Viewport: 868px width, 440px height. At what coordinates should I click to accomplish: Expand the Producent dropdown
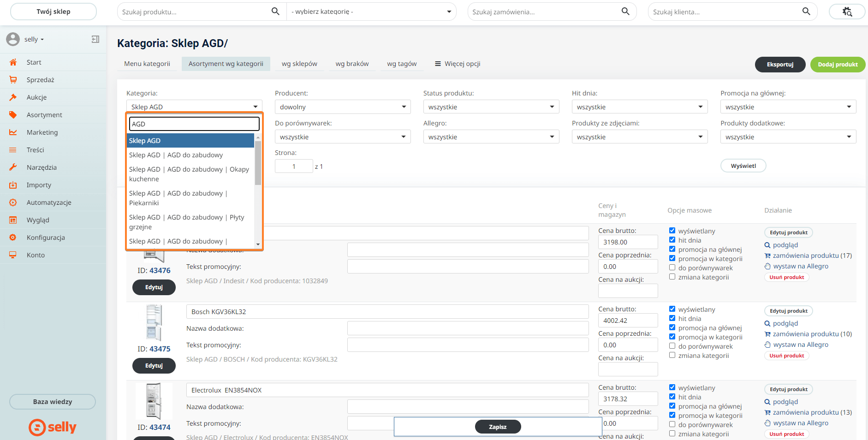[x=342, y=107]
